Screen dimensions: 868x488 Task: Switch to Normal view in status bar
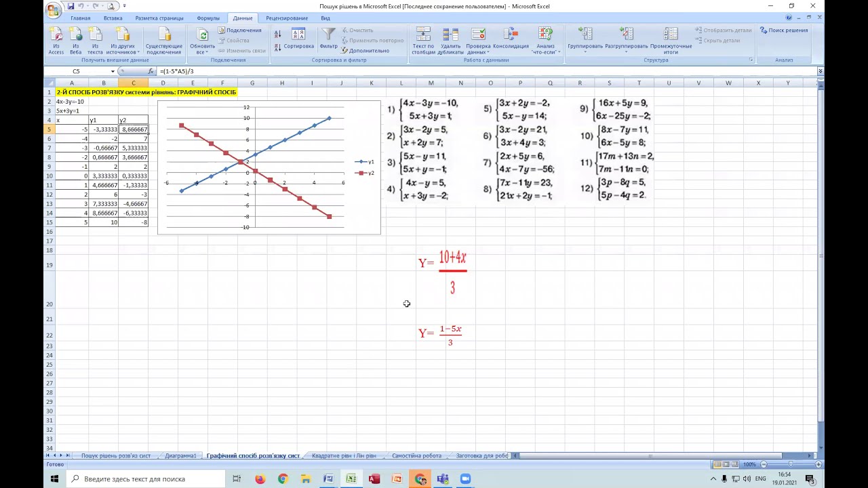717,464
